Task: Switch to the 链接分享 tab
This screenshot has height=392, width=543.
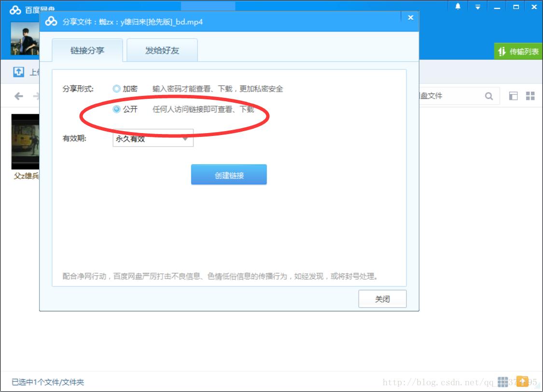Action: tap(88, 50)
